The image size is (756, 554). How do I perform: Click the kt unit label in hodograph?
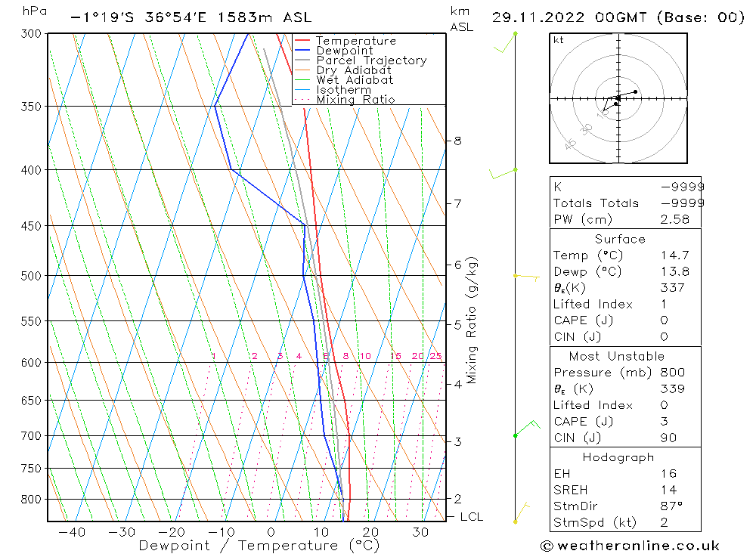click(x=559, y=40)
